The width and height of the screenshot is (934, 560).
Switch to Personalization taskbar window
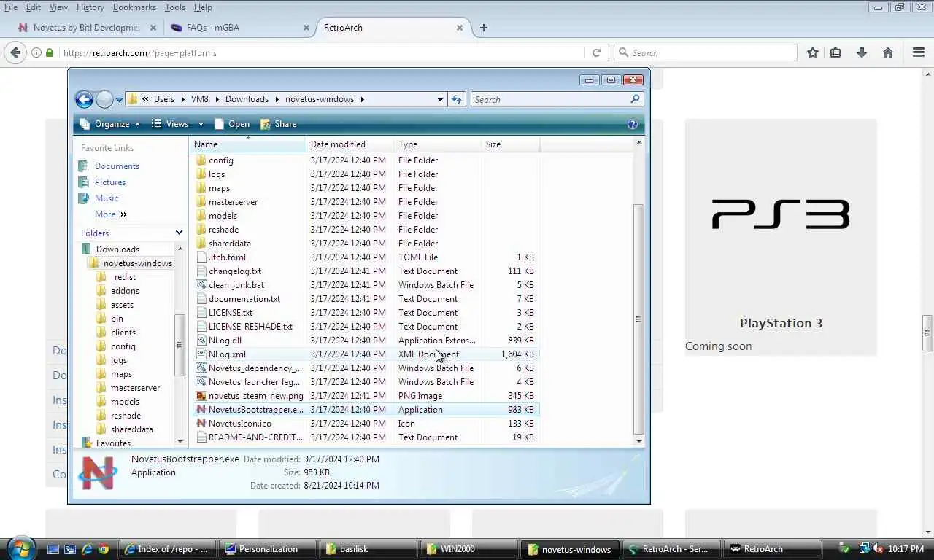[x=268, y=549]
